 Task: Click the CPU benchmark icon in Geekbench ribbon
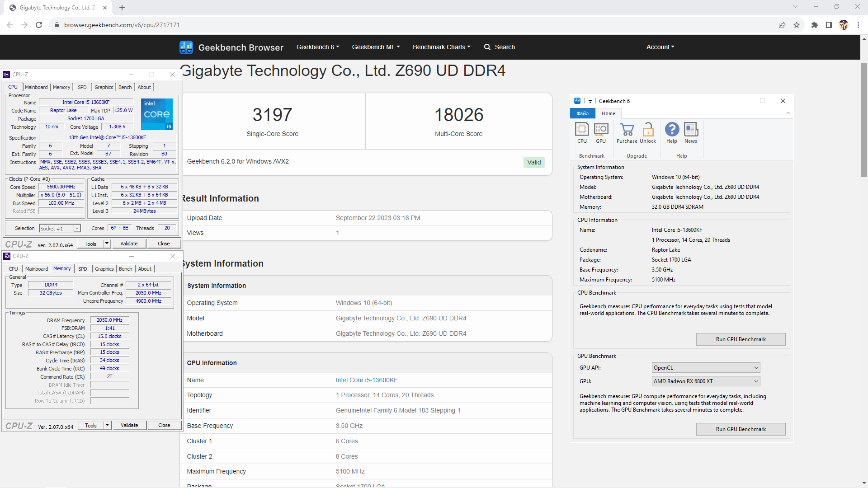click(x=582, y=130)
